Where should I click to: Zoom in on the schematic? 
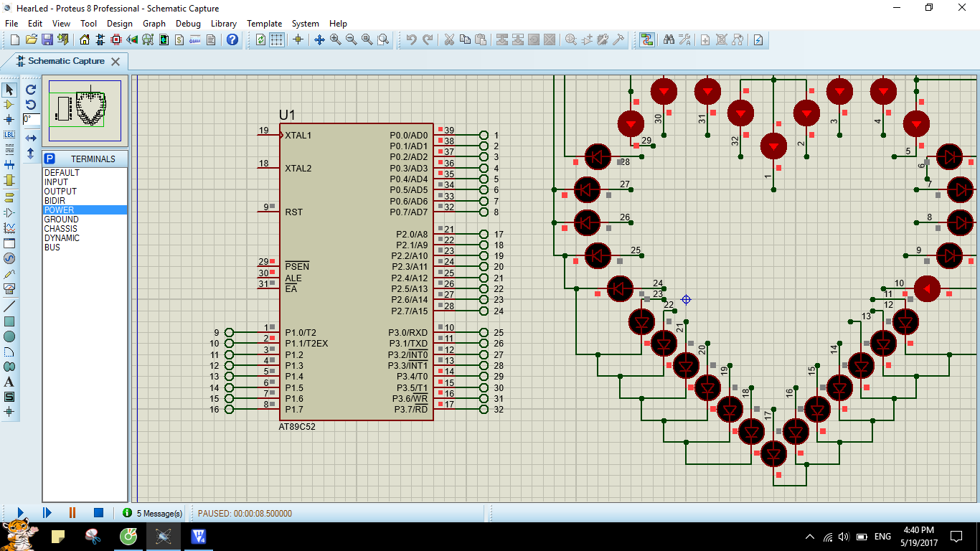[x=334, y=40]
